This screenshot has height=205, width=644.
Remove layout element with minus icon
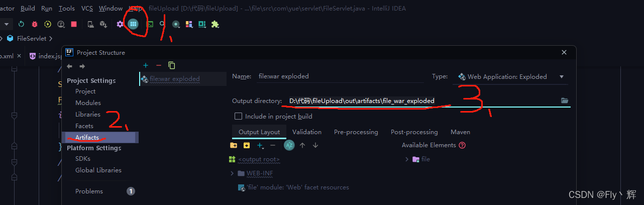coord(273,145)
